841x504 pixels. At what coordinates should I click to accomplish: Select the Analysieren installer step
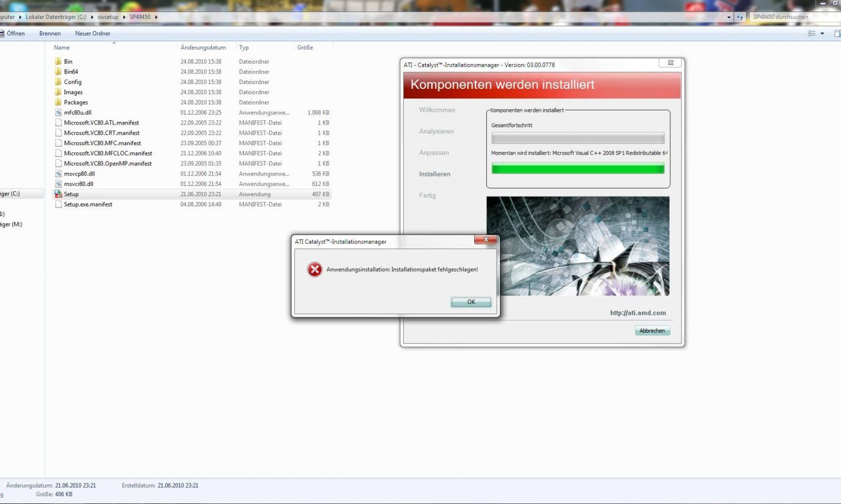coord(436,131)
